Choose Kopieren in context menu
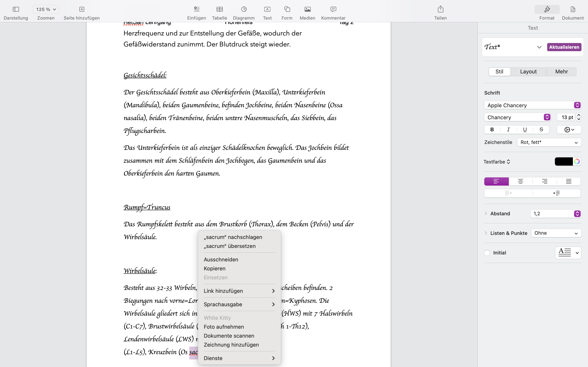This screenshot has width=588, height=367. pos(215,269)
